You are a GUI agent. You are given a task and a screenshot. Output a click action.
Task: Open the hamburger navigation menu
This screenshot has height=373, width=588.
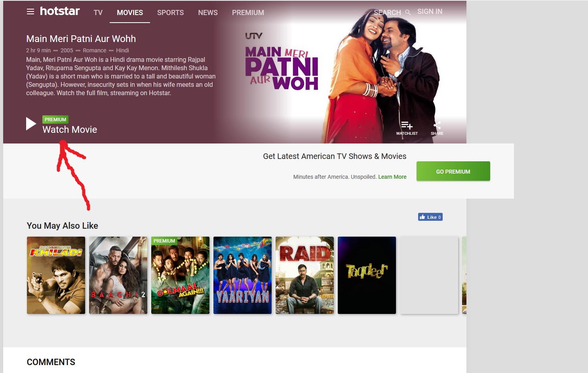[x=30, y=11]
